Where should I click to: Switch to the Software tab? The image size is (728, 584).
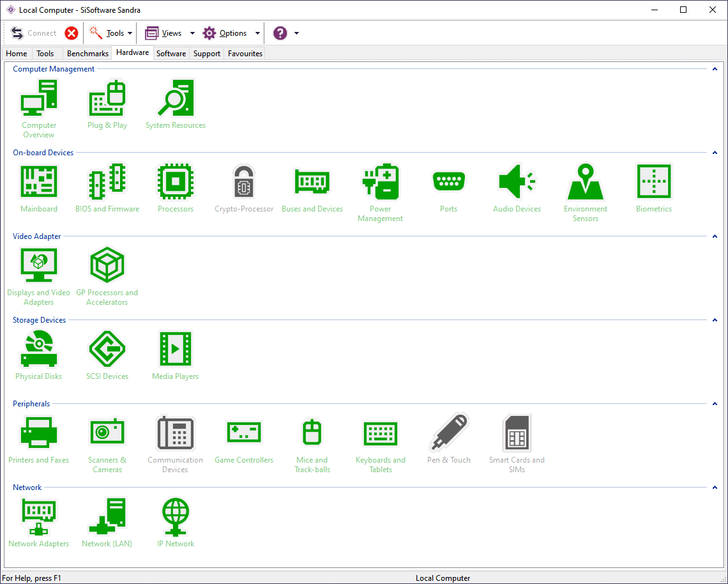tap(171, 54)
